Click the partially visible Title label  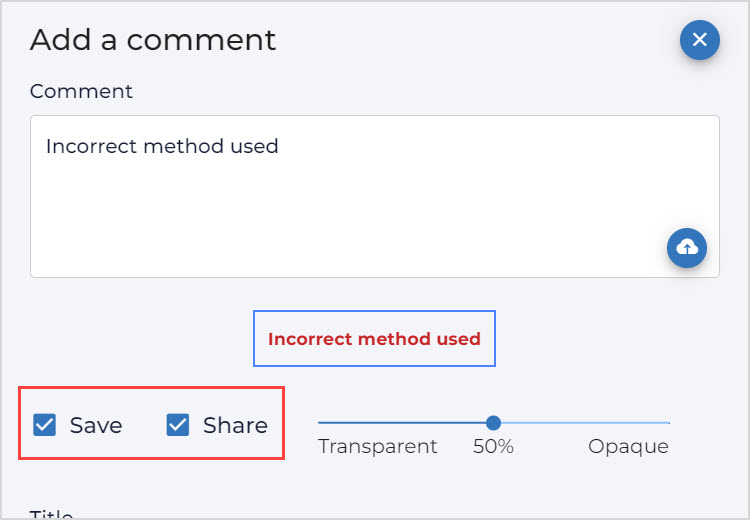52,514
